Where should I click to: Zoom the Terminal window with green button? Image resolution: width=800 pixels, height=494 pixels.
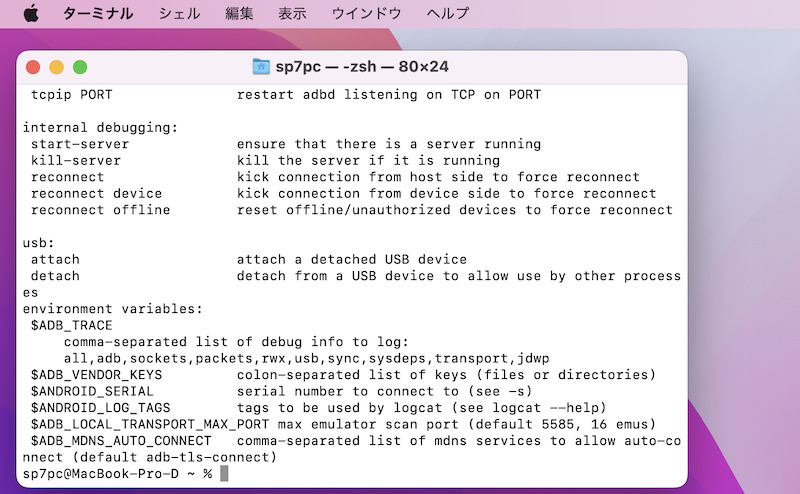pos(80,67)
